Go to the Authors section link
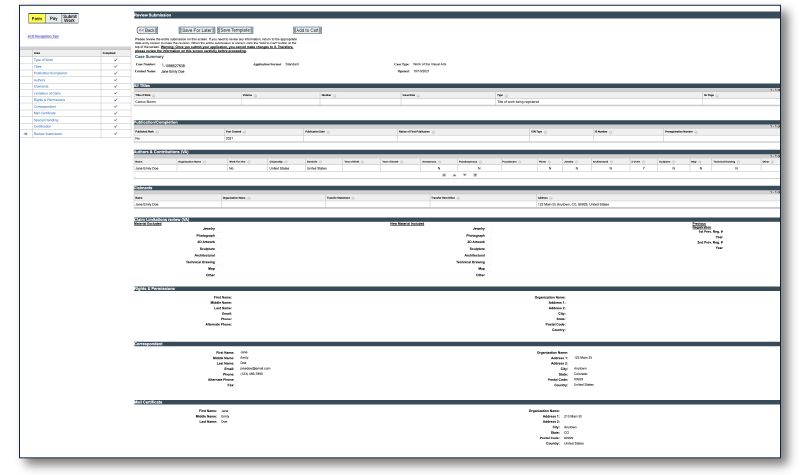Viewport: 800px width, 475px height. tap(40, 81)
